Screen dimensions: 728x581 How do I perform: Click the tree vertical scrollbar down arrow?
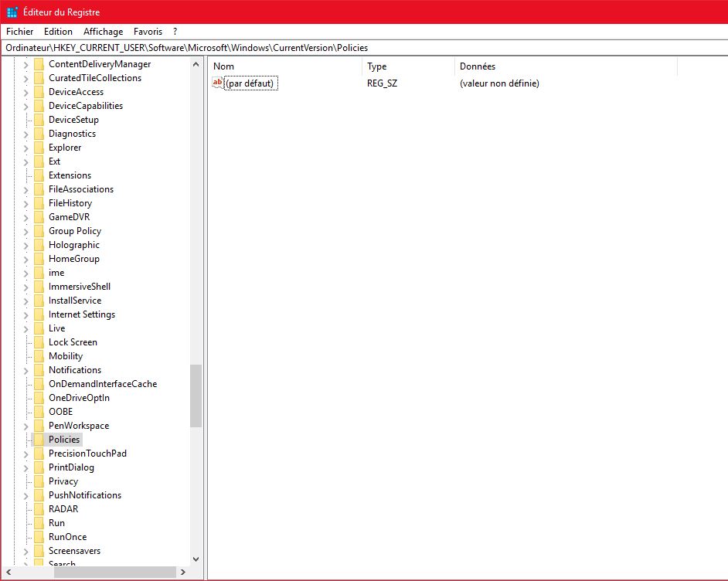point(196,559)
